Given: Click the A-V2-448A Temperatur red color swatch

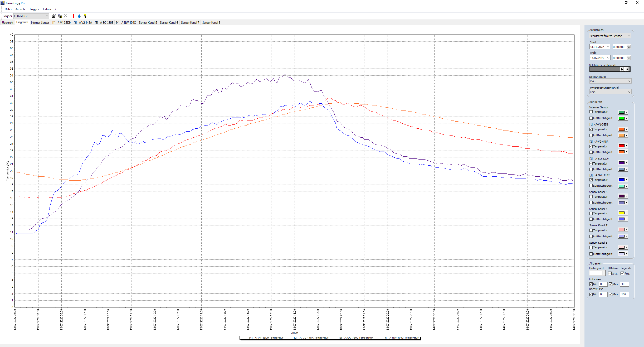Looking at the screenshot, I should (x=621, y=146).
